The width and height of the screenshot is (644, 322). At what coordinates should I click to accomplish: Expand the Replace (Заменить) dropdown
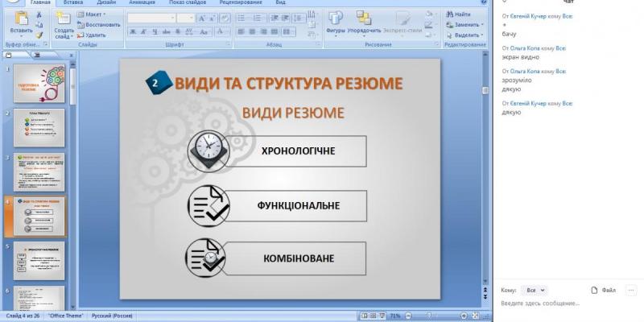tap(483, 25)
